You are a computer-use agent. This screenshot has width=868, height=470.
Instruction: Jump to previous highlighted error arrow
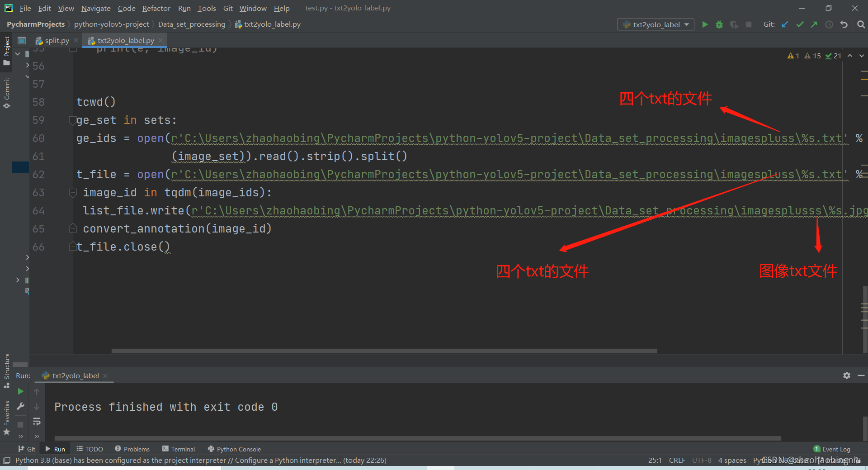tap(850, 56)
